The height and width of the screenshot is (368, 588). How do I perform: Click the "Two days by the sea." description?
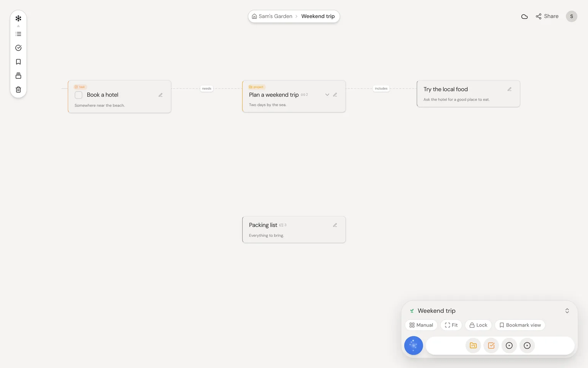pyautogui.click(x=268, y=105)
